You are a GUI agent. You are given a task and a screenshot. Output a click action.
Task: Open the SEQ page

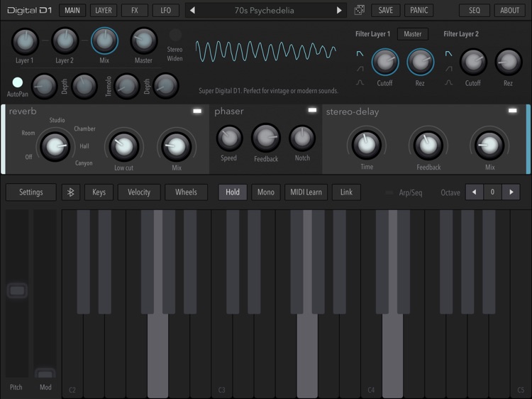[x=475, y=11]
